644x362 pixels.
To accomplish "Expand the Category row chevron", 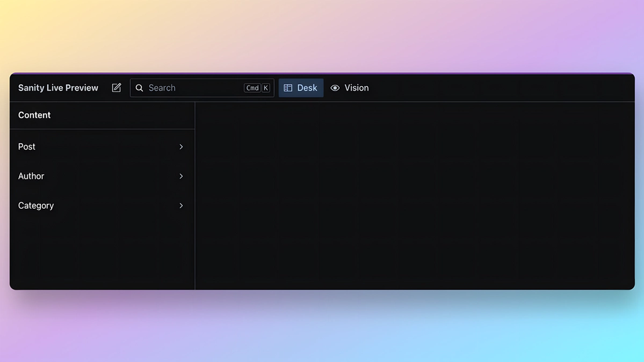I will [x=181, y=206].
